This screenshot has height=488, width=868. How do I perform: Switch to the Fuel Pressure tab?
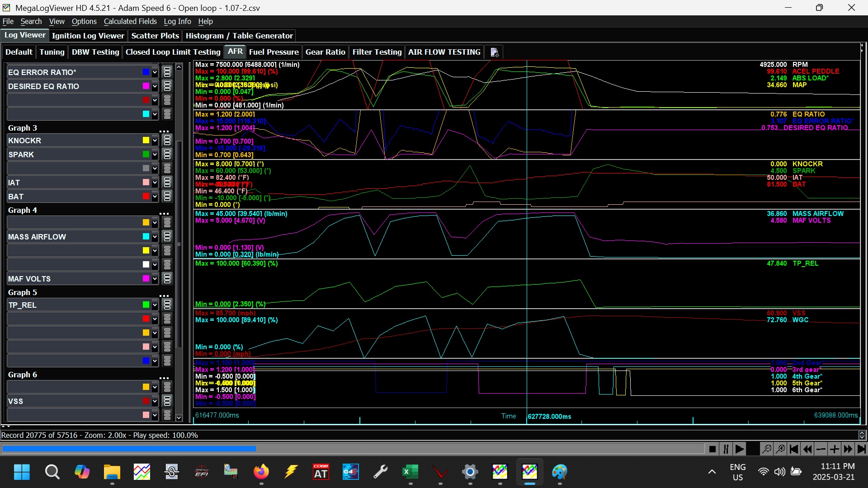coord(274,52)
